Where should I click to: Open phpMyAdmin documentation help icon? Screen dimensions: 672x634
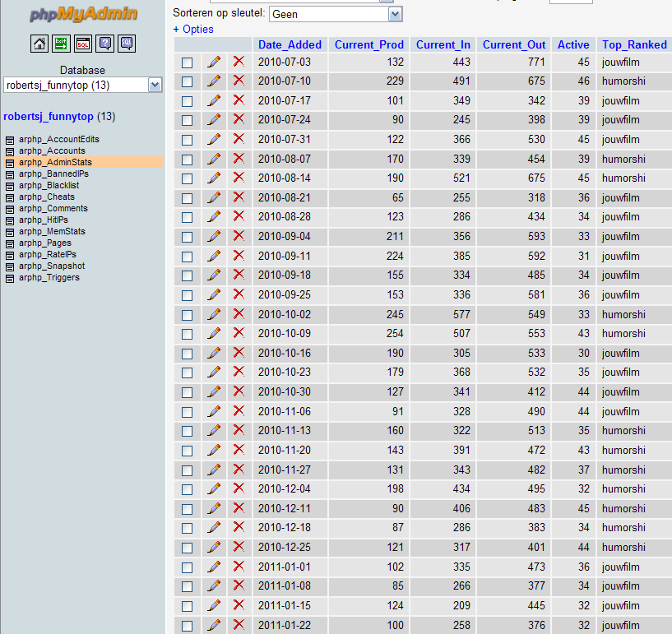tap(105, 44)
